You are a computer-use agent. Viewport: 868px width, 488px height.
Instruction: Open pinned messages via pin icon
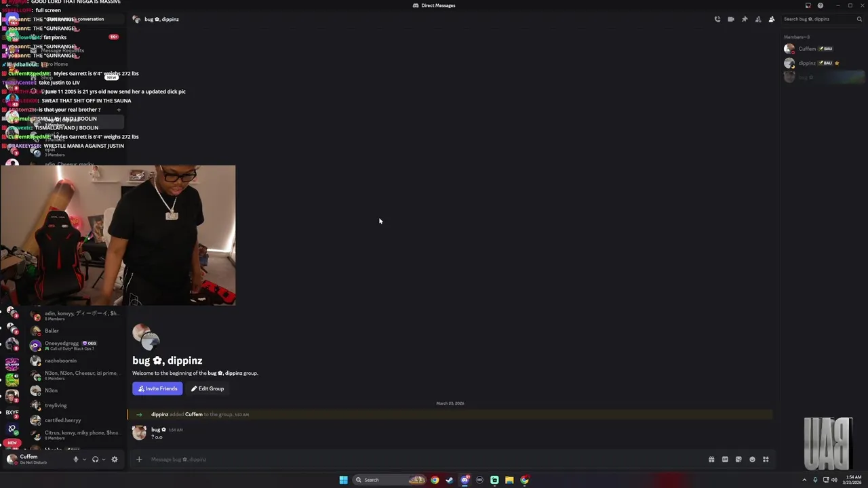click(x=745, y=19)
